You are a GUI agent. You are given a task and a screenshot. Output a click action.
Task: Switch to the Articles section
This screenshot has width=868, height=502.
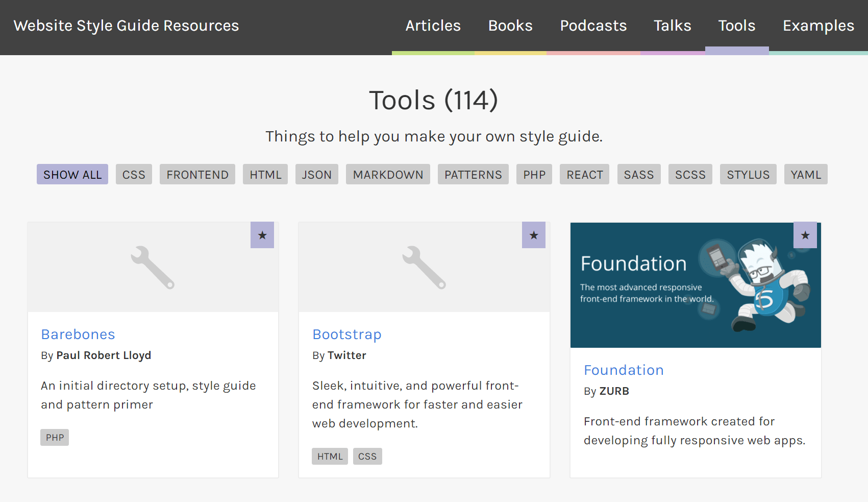click(433, 26)
